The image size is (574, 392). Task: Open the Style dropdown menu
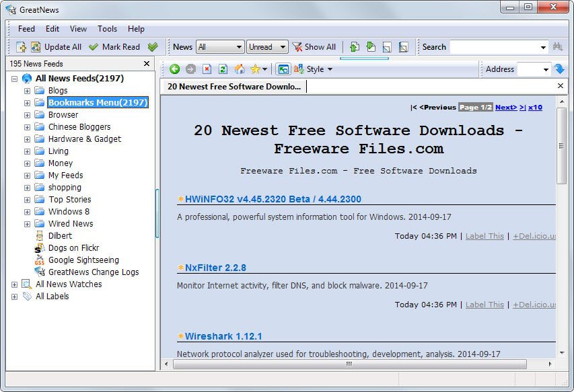click(x=313, y=69)
